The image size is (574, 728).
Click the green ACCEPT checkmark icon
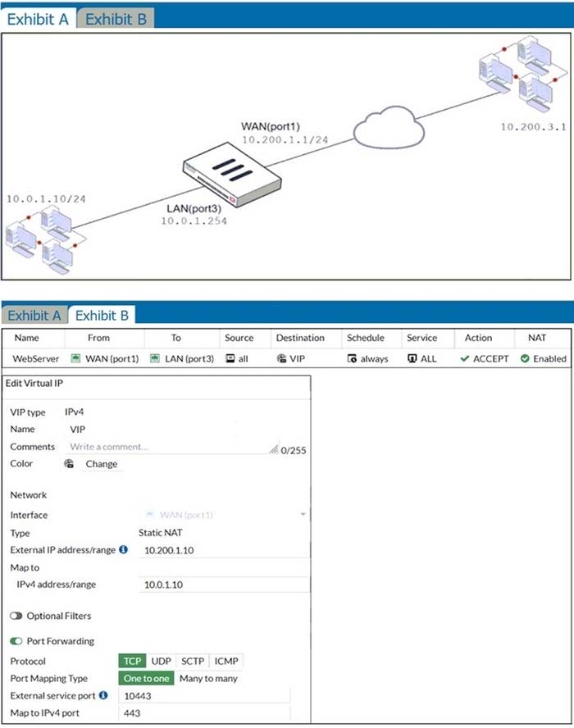click(465, 358)
